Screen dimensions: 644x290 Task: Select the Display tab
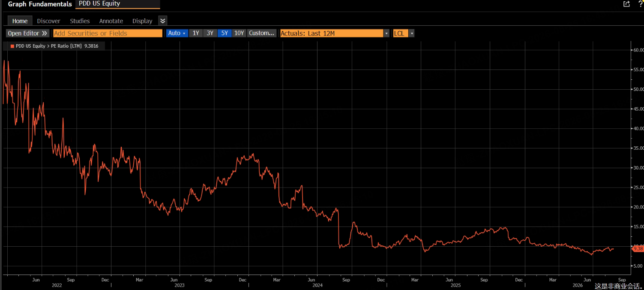point(142,21)
